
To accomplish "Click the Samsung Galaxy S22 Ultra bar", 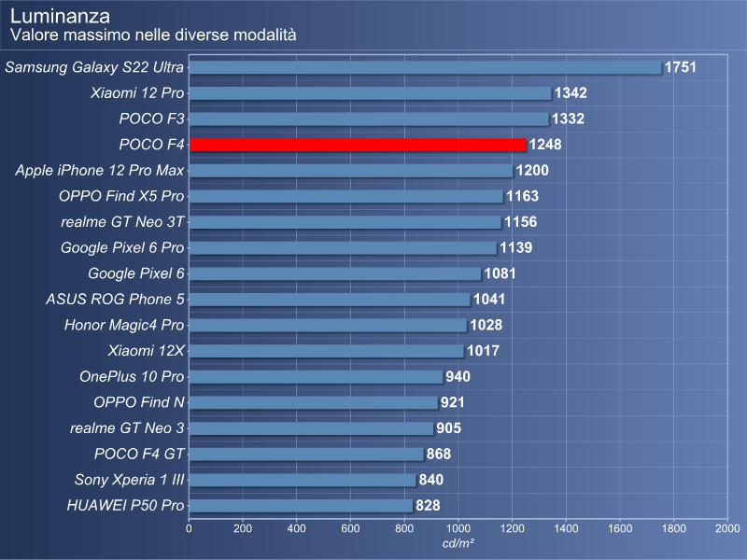I will pos(426,67).
